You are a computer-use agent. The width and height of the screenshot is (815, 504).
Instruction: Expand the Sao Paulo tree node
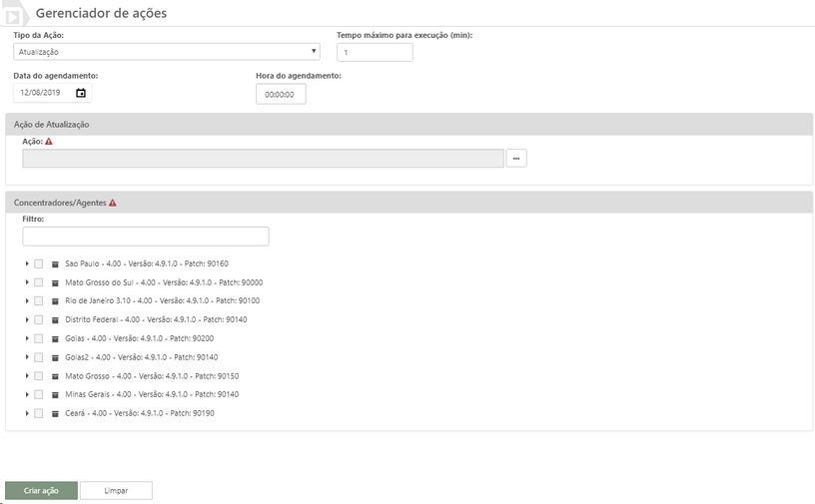27,263
